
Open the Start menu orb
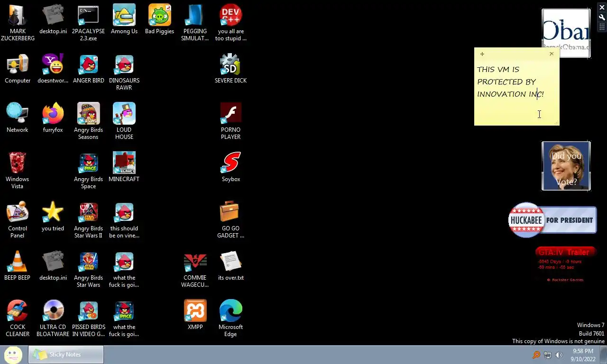13,355
